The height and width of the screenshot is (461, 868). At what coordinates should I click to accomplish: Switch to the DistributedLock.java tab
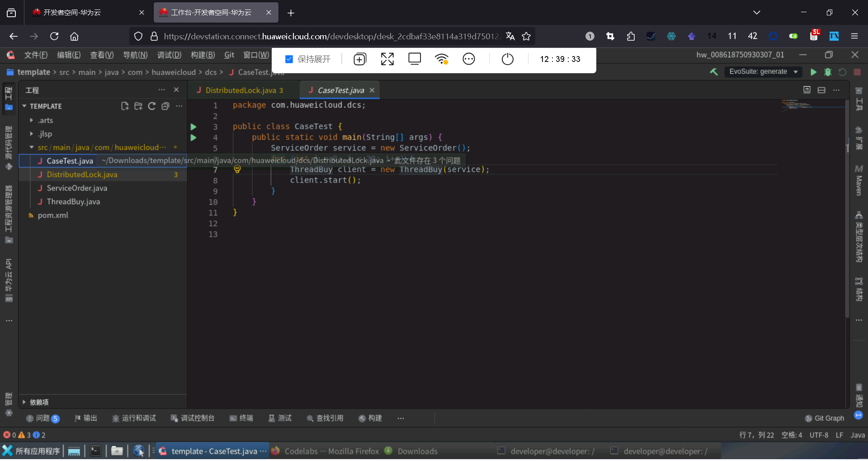[241, 90]
